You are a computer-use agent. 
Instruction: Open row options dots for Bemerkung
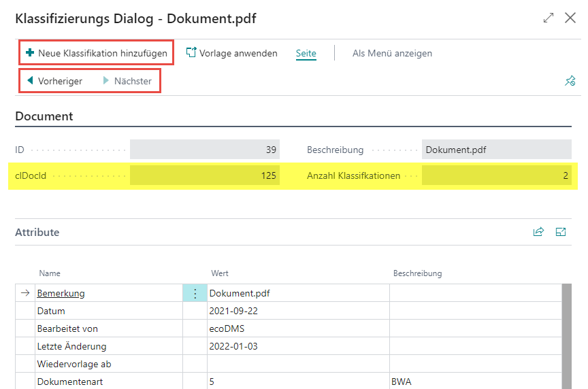coord(195,293)
